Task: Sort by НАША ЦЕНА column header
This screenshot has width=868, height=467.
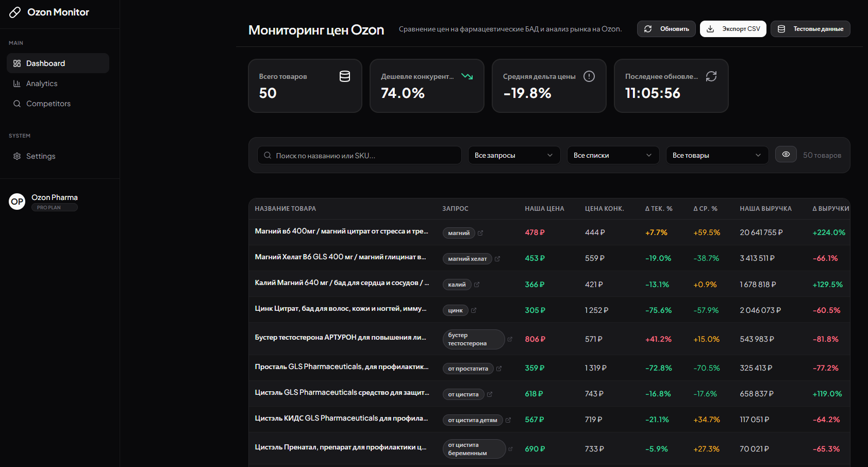Action: tap(544, 209)
